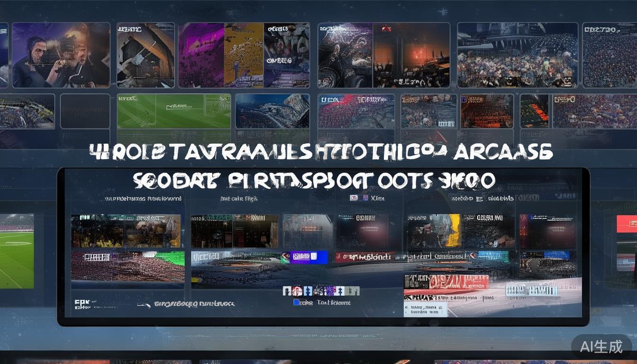Screen dimensions: 637x364
Task: Select the panel thumbnail with yellow stripe
Action: (x=434, y=231)
